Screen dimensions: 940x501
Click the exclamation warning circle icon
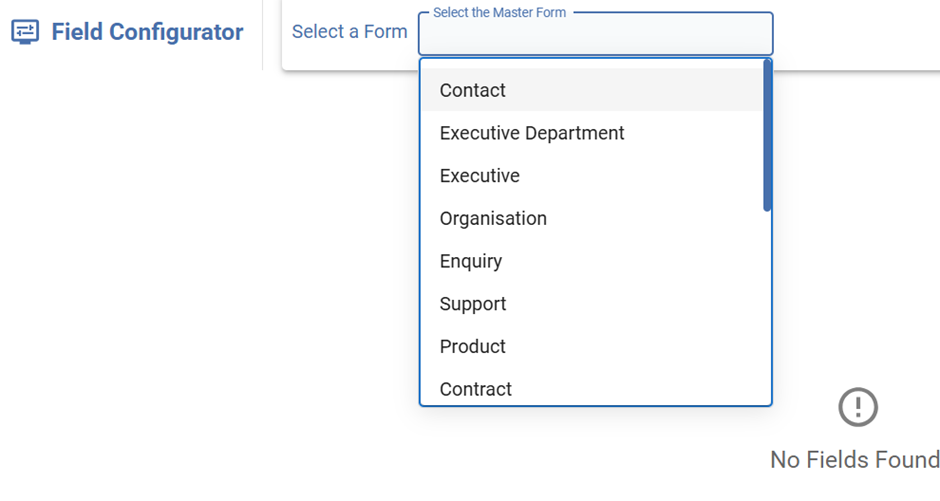(x=857, y=407)
